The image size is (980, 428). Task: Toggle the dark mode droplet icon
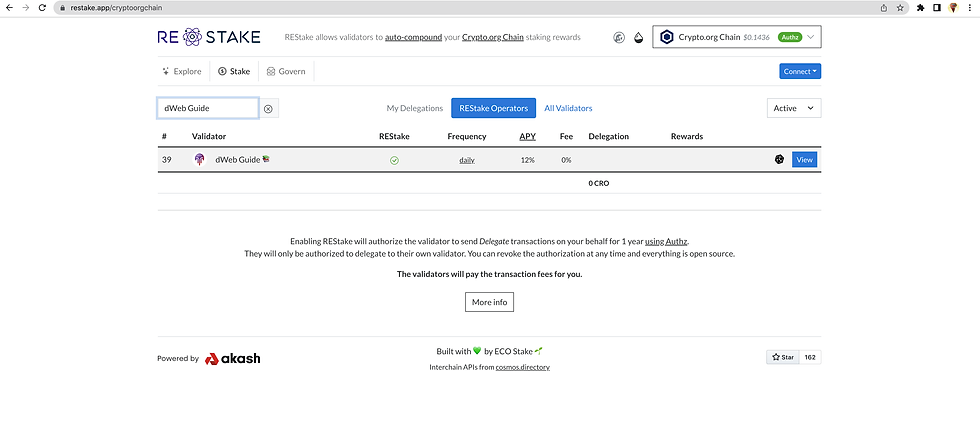(638, 37)
